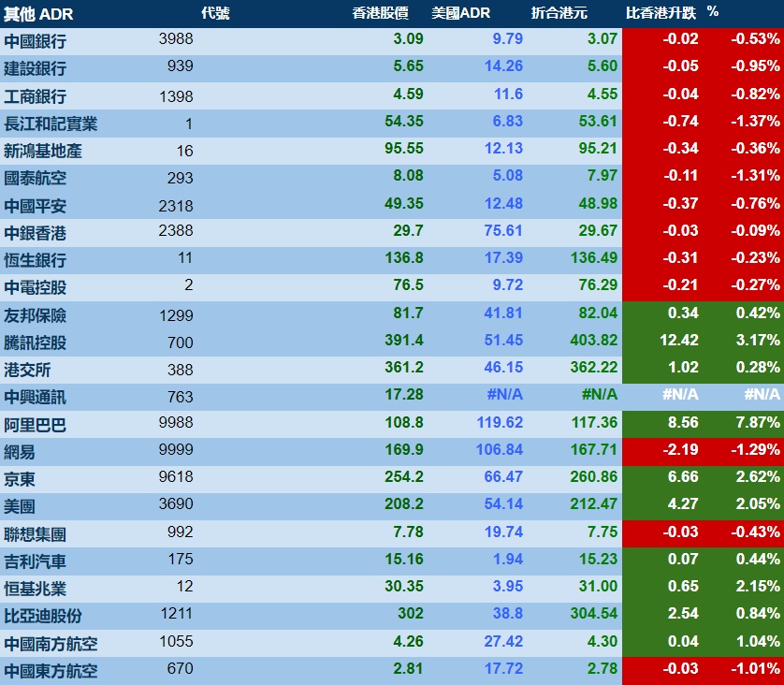This screenshot has width=784, height=685.
Task: Click Hong Kong price 136.8
Action: click(404, 257)
